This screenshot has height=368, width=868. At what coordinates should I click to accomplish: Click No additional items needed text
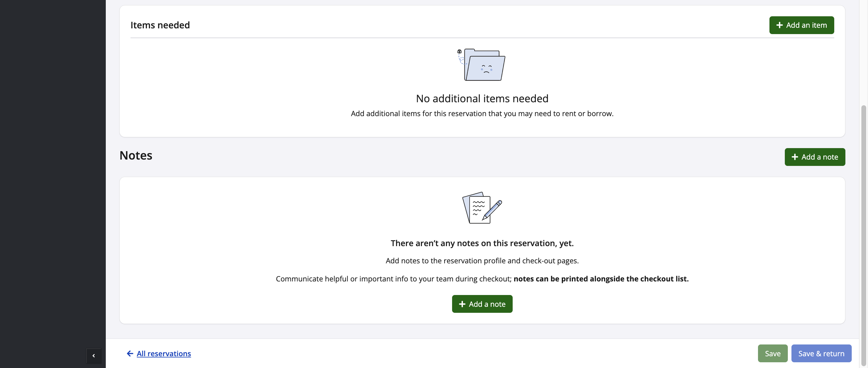pyautogui.click(x=482, y=99)
